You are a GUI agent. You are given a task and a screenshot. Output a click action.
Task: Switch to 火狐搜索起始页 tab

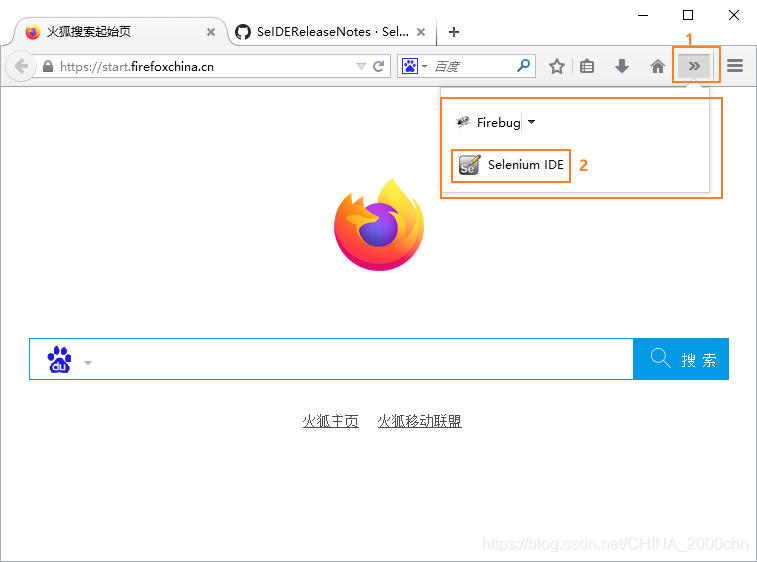tap(116, 32)
